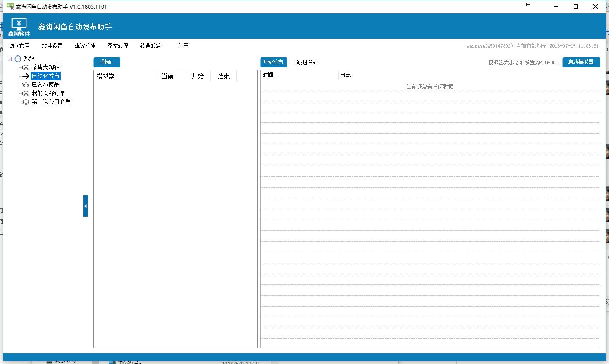Image resolution: width=609 pixels, height=364 pixels.
Task: Click the layers icon beside 已发布商品
Action: 26,85
